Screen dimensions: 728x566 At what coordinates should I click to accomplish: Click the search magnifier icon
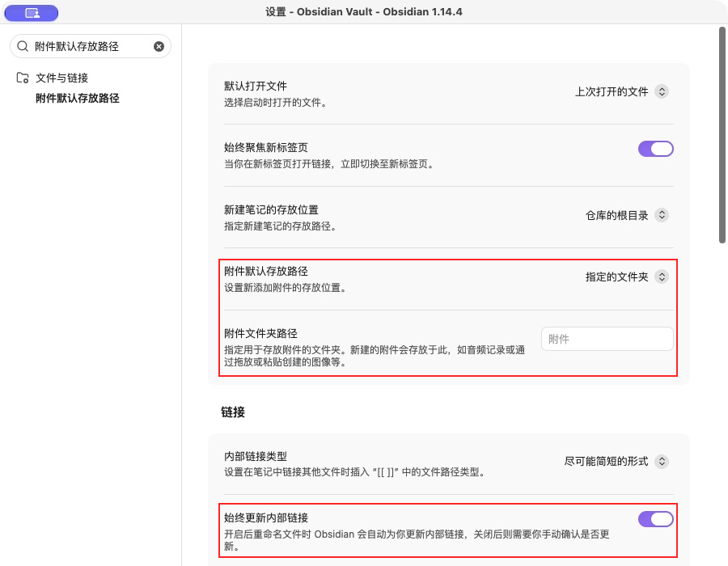(x=23, y=46)
